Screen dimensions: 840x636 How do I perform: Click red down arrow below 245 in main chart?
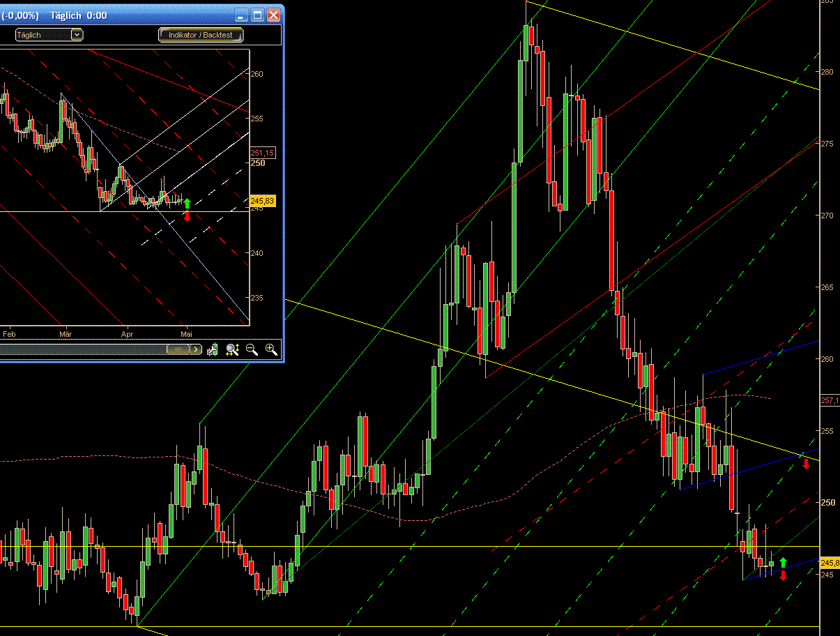[783, 575]
